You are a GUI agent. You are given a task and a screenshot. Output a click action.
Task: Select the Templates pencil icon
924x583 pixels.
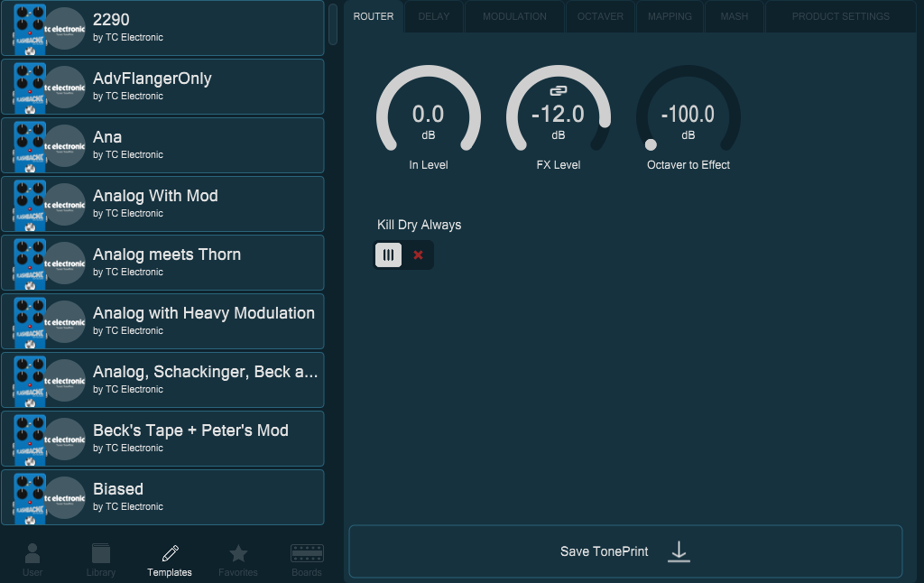(170, 553)
